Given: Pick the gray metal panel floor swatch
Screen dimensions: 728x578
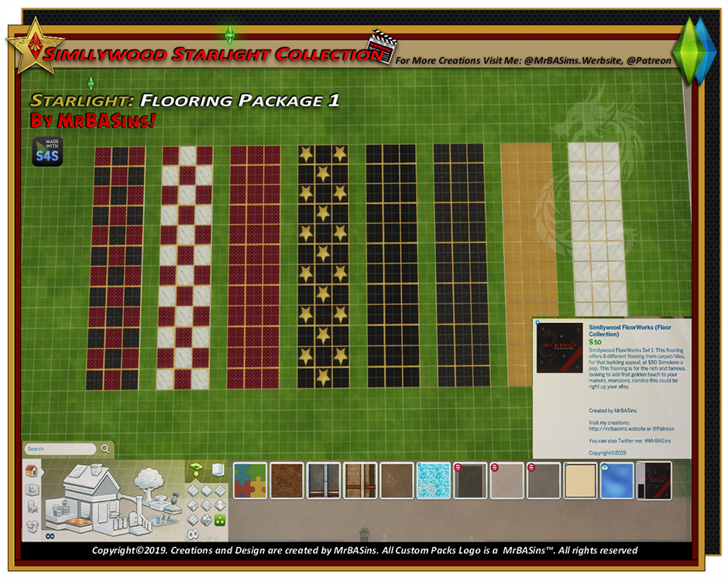Looking at the screenshot, I should pyautogui.click(x=323, y=480).
